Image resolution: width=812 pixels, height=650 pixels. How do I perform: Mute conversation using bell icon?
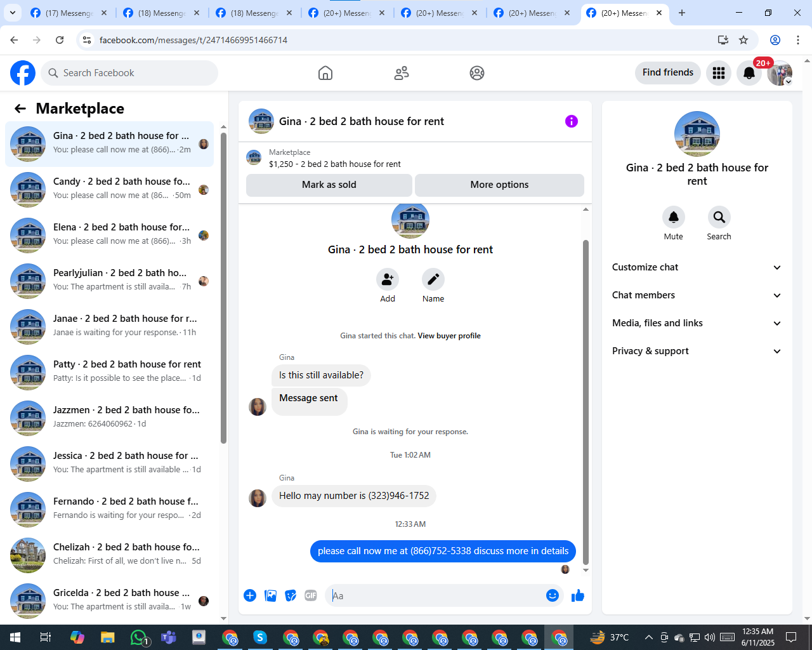[674, 217]
